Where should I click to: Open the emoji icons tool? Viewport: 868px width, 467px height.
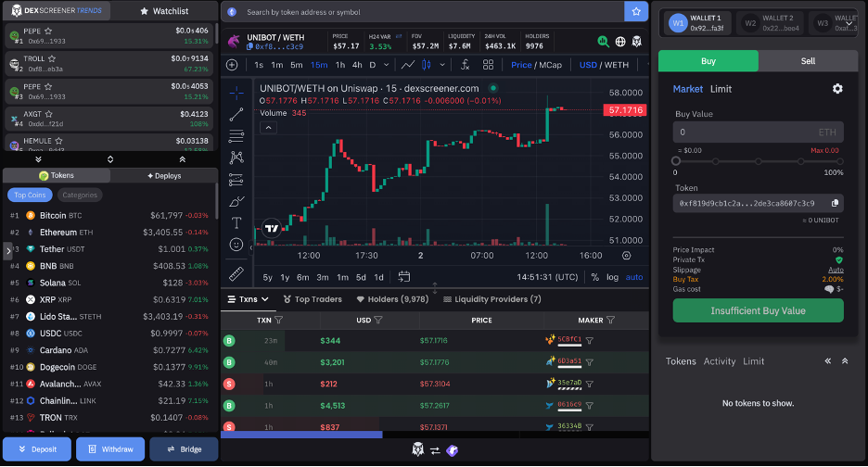[x=236, y=245]
